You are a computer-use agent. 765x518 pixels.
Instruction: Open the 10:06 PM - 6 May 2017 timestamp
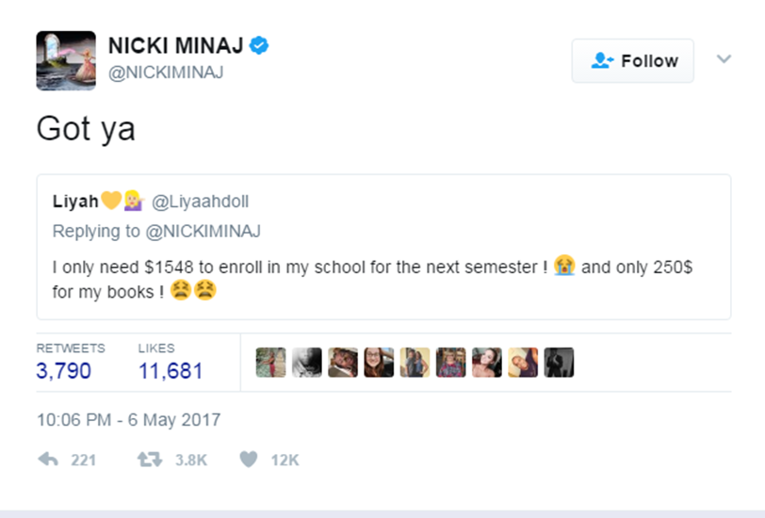[129, 420]
